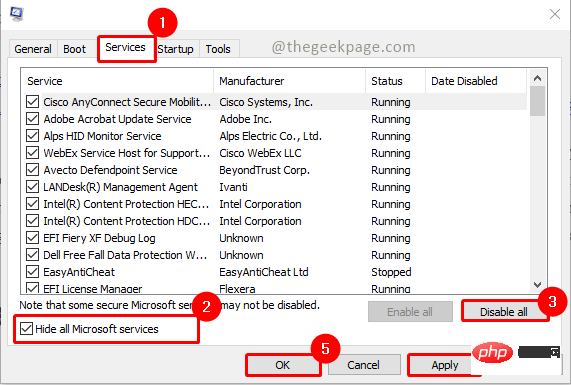
Task: Select Unknown manufacturer for Dell Free Fall
Action: 241,255
